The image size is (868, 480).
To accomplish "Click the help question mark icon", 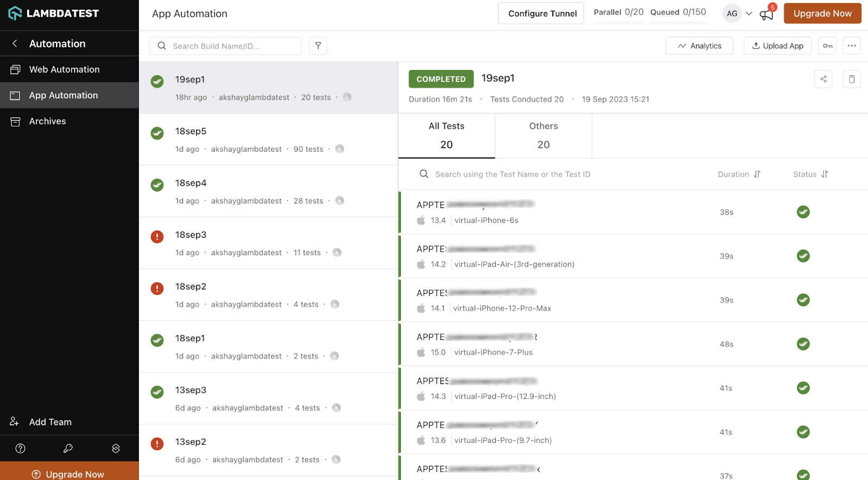I will click(x=21, y=449).
